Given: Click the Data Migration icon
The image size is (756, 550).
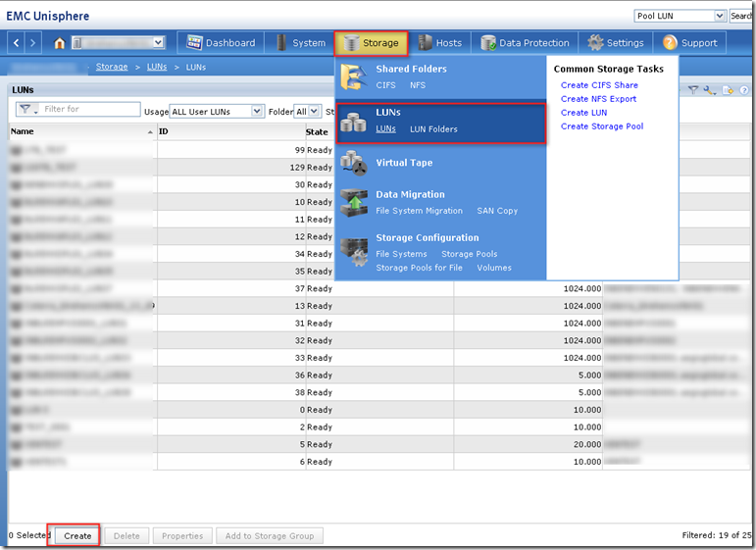Looking at the screenshot, I should (353, 202).
